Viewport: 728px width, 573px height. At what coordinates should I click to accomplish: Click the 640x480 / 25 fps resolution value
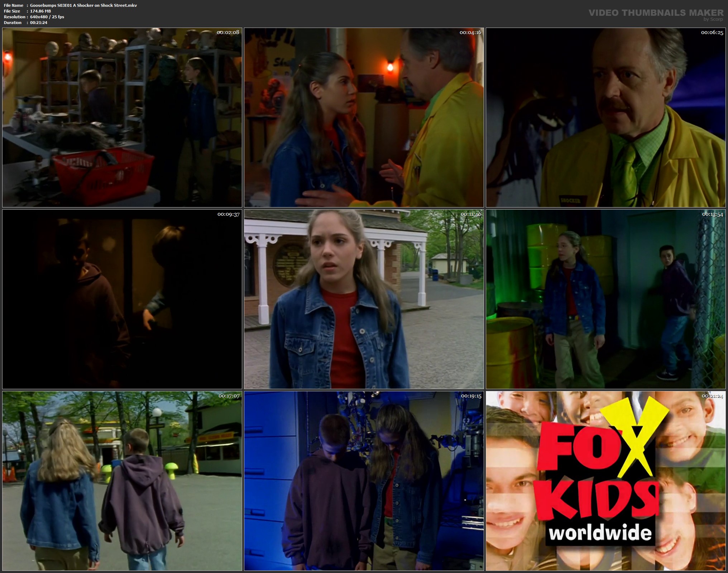point(47,17)
